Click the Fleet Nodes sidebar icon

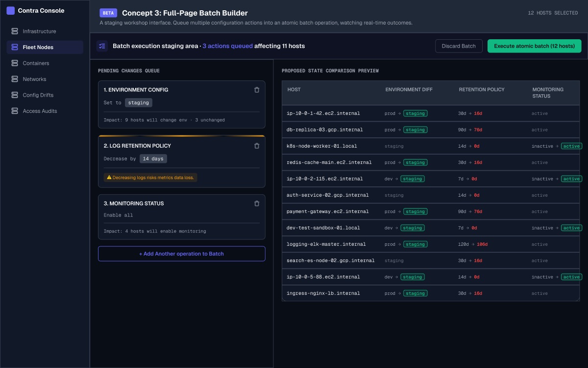14,47
